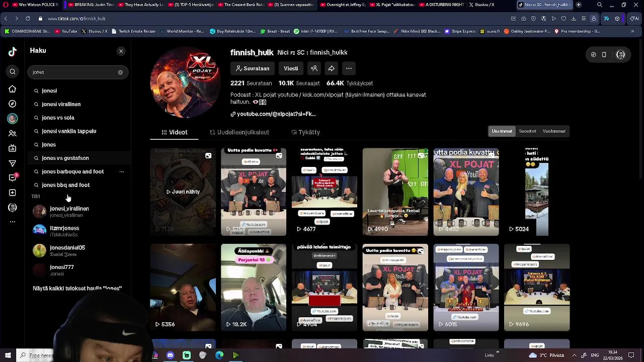Open the sidebar More three-dots icon

tap(13, 222)
